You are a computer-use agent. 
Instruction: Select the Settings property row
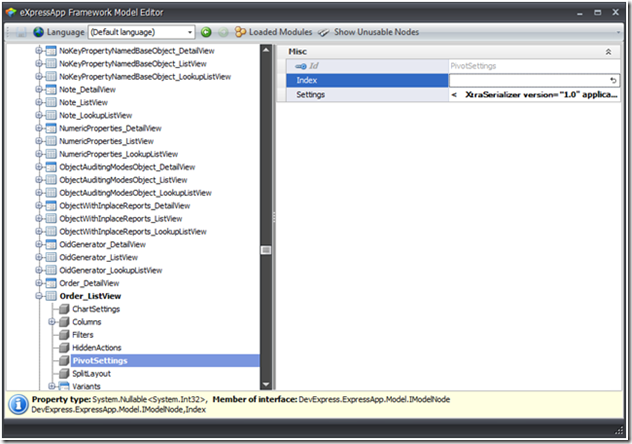coord(453,95)
